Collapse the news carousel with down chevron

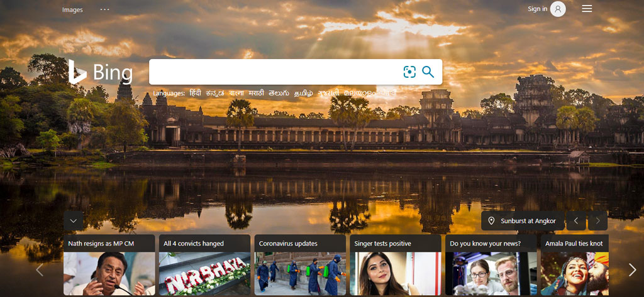pyautogui.click(x=74, y=220)
